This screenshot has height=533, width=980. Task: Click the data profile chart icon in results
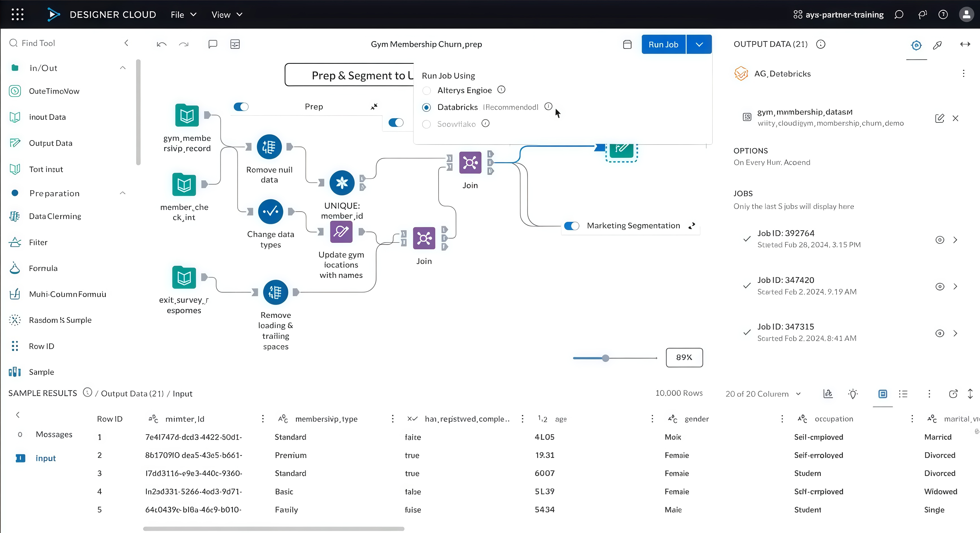point(828,394)
